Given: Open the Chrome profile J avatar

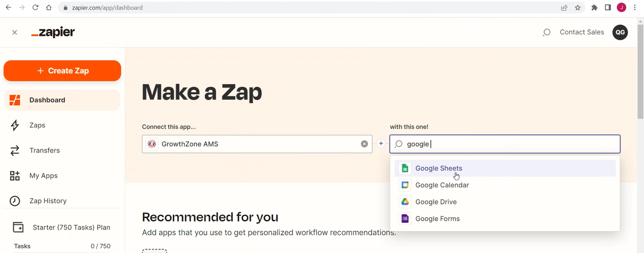Looking at the screenshot, I should (x=621, y=8).
